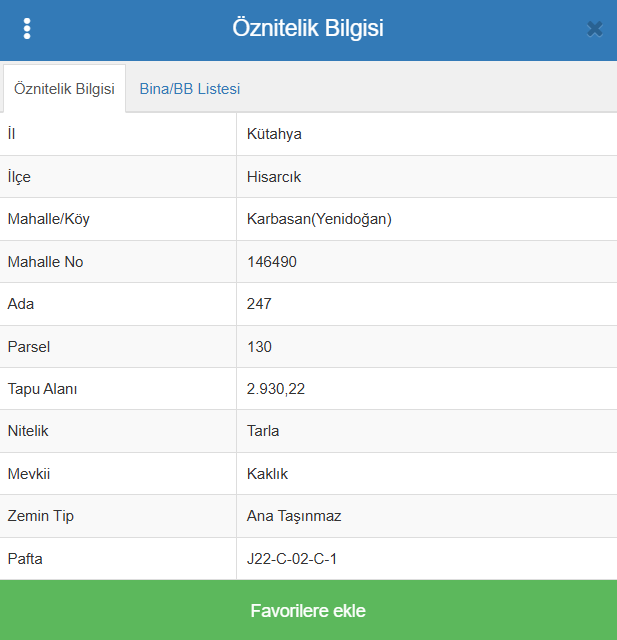This screenshot has width=617, height=640.
Task: Click the Ada value 247
Action: pos(259,304)
